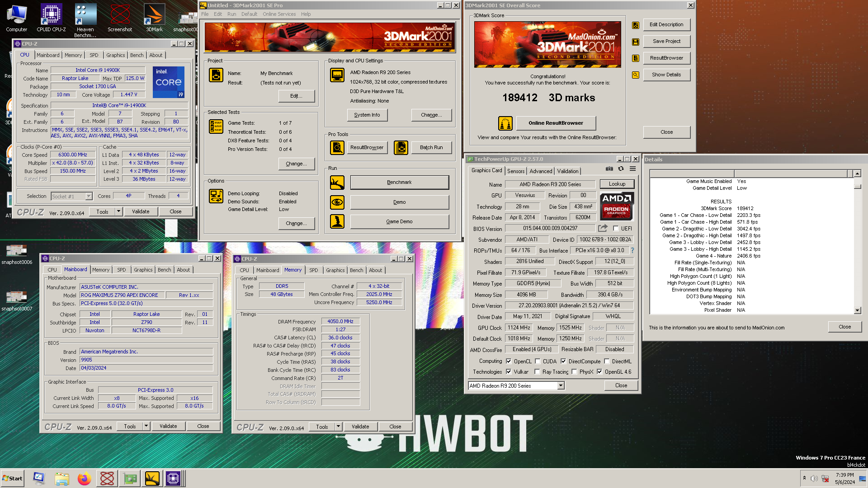Click the Bus Interface question mark in GPU-Z

coord(632,250)
